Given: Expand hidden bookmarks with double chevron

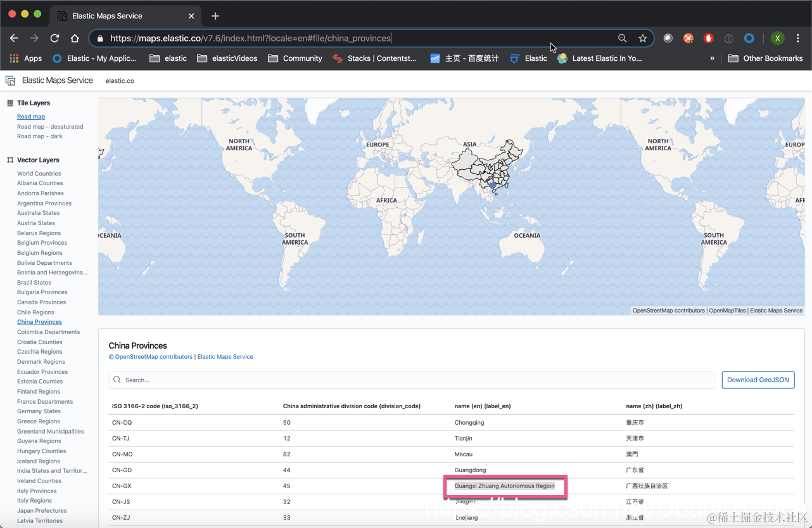Looking at the screenshot, I should [712, 58].
